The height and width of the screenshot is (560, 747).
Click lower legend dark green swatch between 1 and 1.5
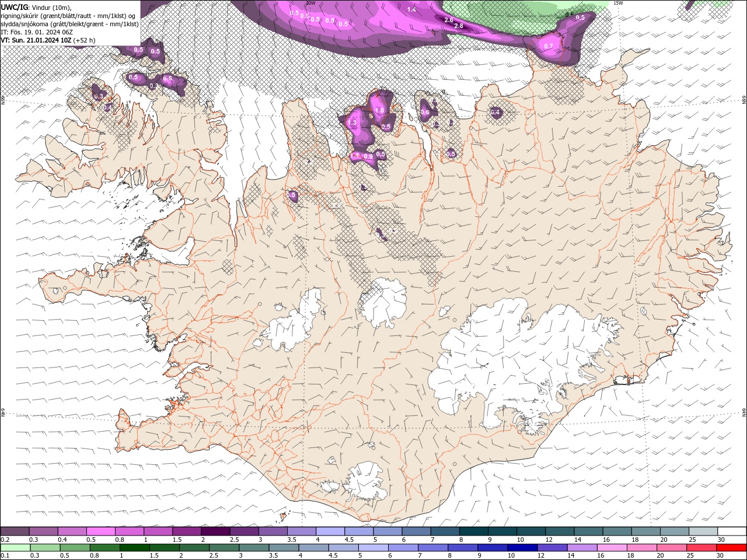click(134, 548)
